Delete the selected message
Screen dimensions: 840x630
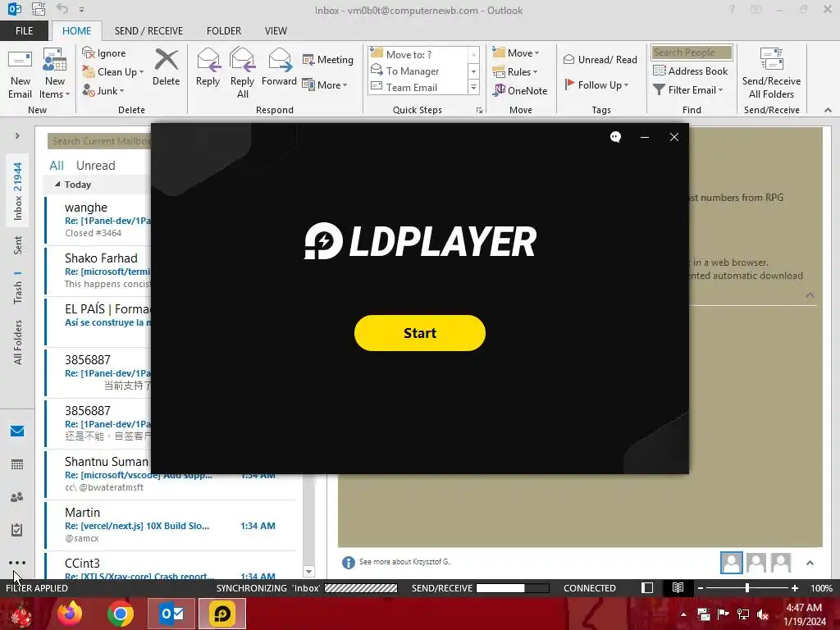[x=166, y=67]
